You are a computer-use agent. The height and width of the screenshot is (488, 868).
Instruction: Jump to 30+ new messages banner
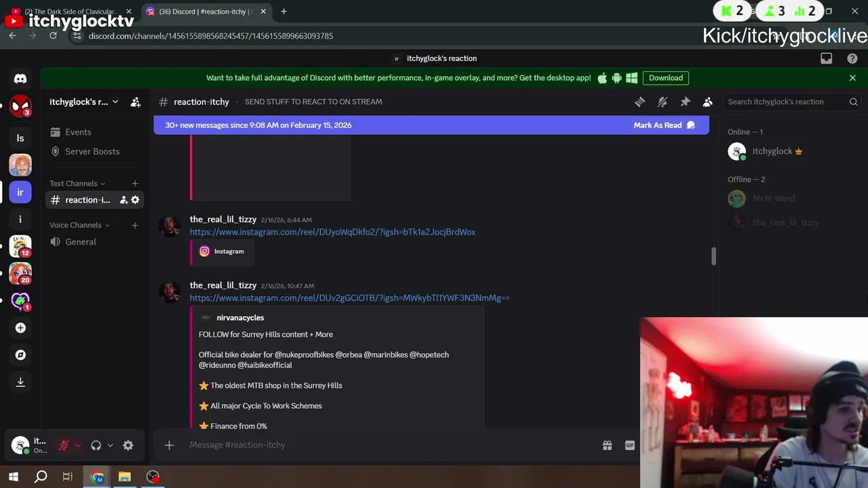(x=258, y=125)
